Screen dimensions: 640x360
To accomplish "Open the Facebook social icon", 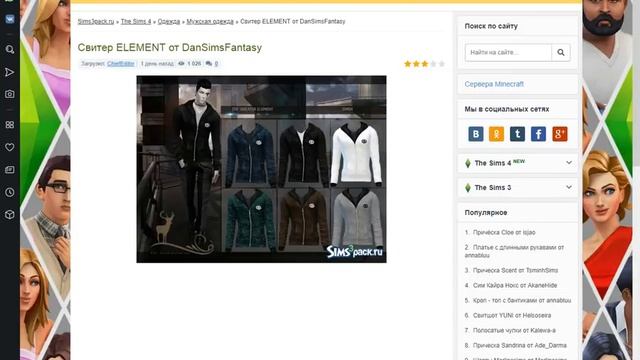I will click(x=538, y=134).
